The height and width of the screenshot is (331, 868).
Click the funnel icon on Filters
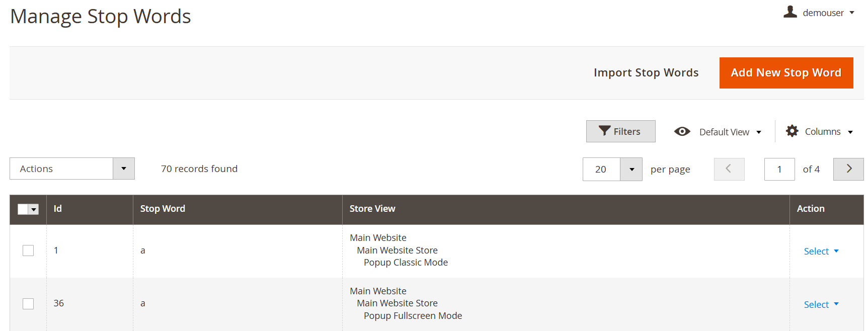(604, 131)
